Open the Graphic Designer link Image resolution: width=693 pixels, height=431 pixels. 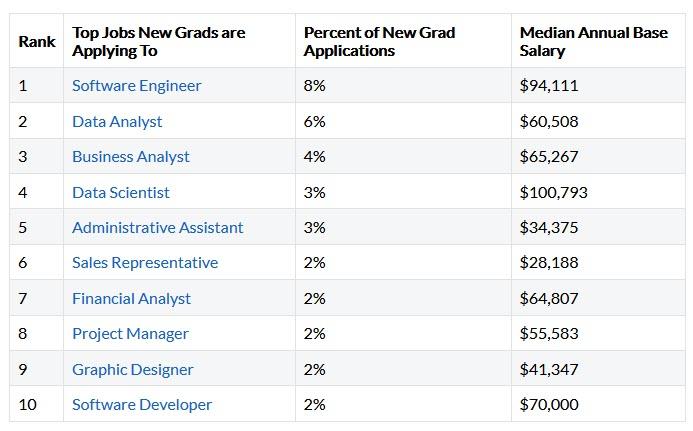coord(132,370)
